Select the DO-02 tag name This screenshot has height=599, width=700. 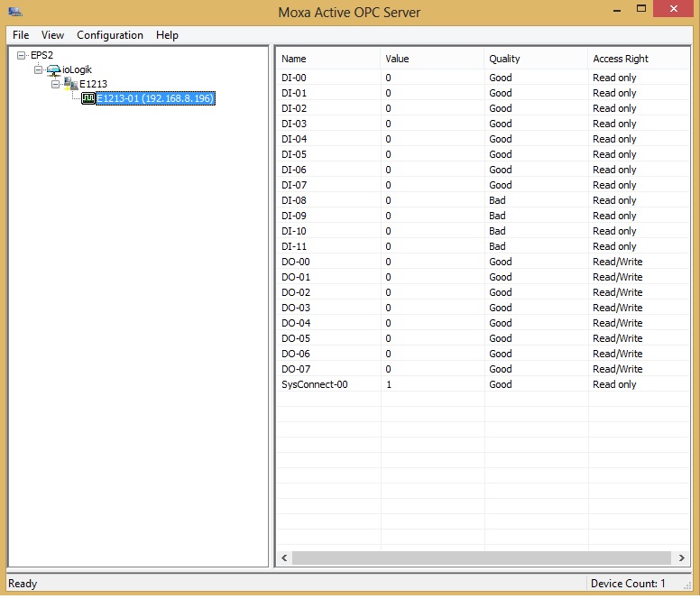pos(296,292)
